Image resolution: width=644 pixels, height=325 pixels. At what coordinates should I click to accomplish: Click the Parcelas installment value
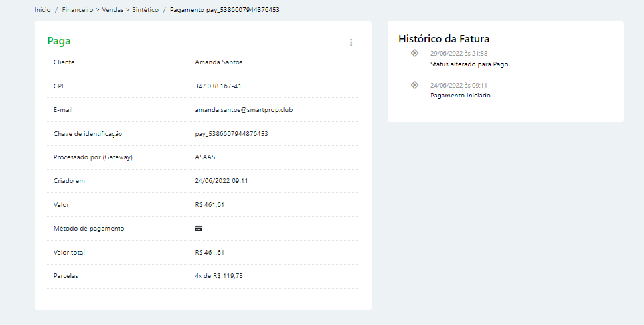218,276
